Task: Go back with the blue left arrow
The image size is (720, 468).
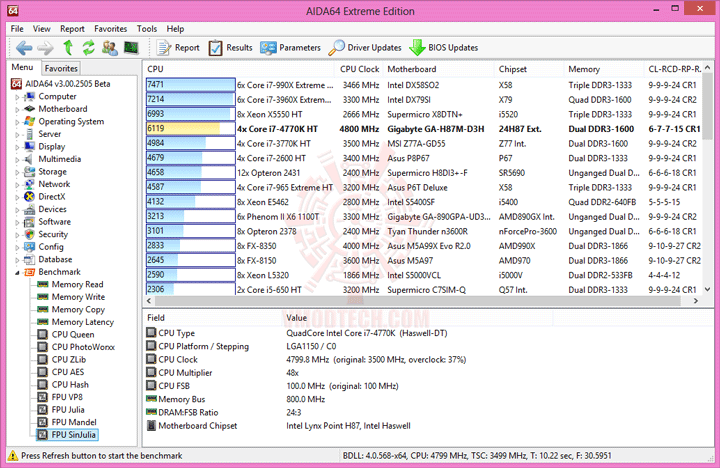Action: click(x=24, y=48)
